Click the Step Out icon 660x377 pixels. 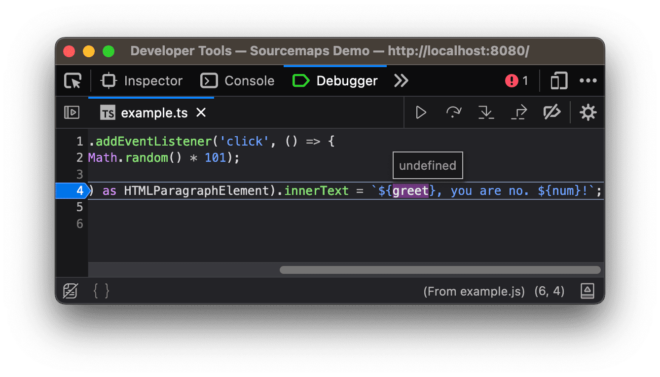point(519,113)
